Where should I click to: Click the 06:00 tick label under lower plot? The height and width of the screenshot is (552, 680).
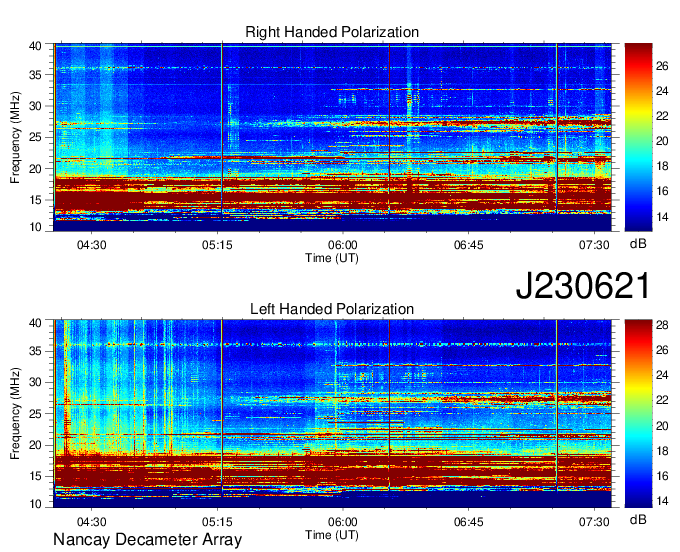343,522
